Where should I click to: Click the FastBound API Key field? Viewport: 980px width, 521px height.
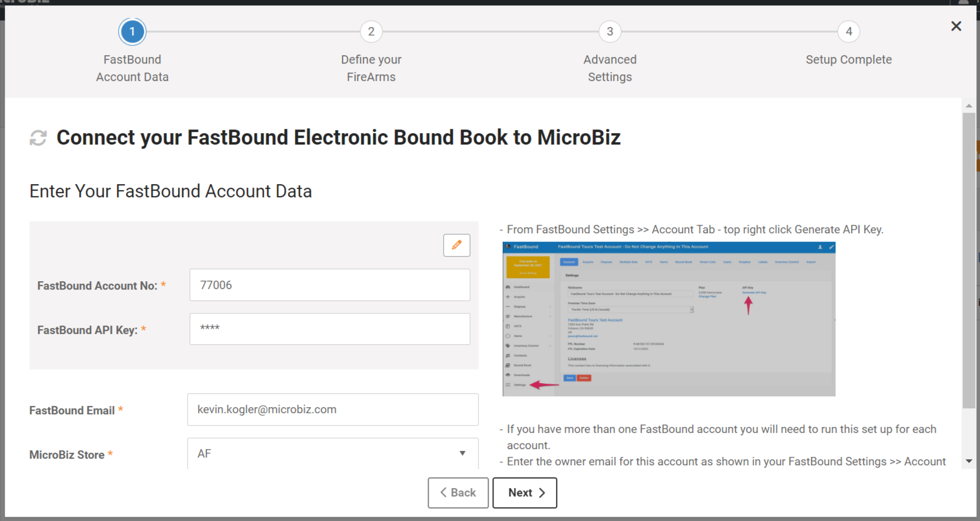click(x=330, y=329)
